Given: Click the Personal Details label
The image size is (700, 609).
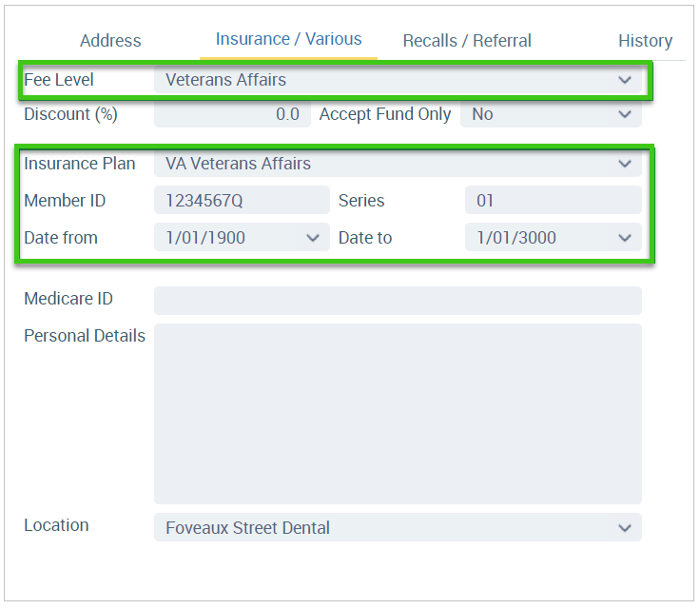Looking at the screenshot, I should pyautogui.click(x=85, y=336).
